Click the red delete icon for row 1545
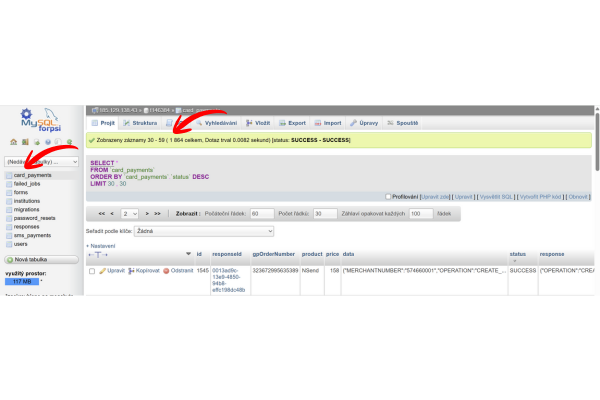Screen dimensions: 600x400 166,270
